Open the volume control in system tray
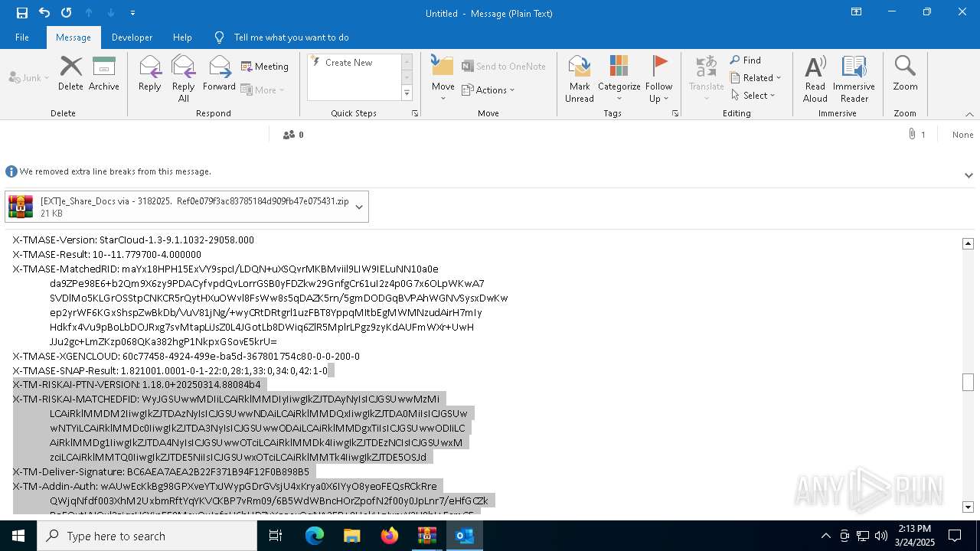This screenshot has height=551, width=980. (x=881, y=536)
